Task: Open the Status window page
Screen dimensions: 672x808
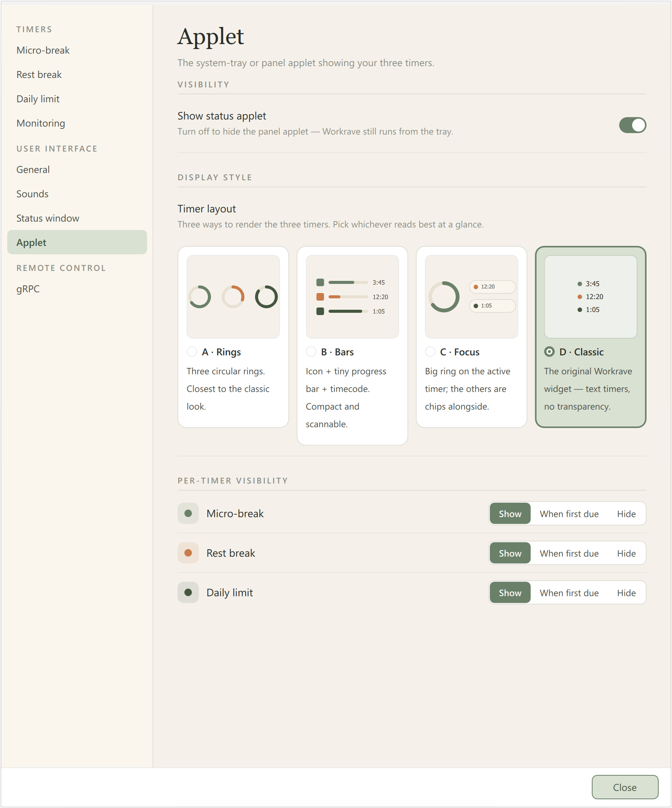Action: click(x=77, y=218)
